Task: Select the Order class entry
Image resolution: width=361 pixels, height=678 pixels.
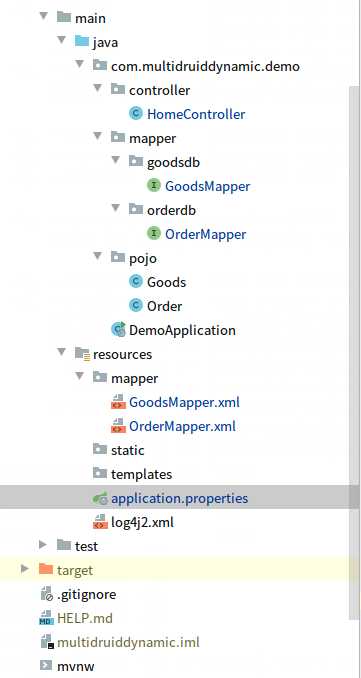Action: (x=165, y=306)
